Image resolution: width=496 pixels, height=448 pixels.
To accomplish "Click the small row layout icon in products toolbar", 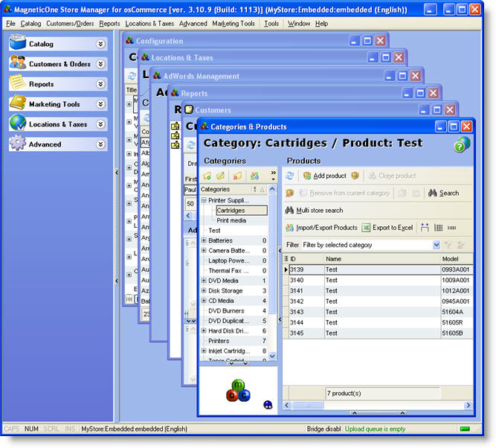I will point(452,227).
